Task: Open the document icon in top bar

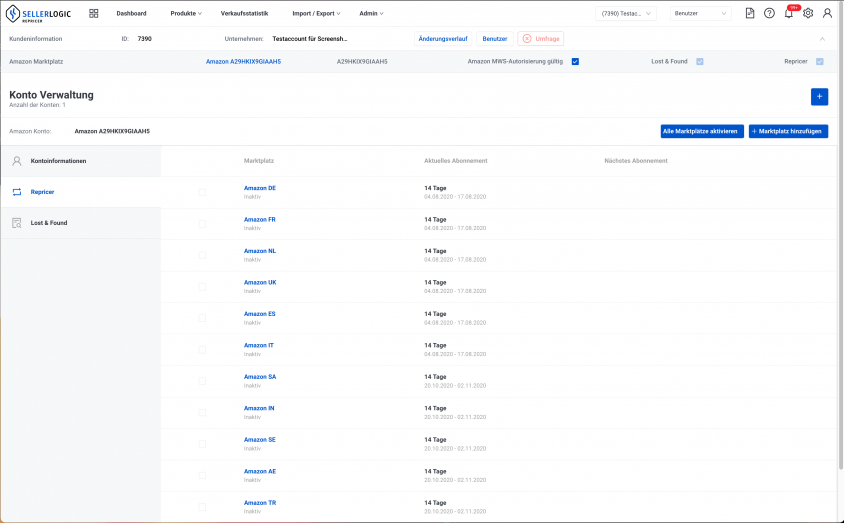Action: coord(750,13)
